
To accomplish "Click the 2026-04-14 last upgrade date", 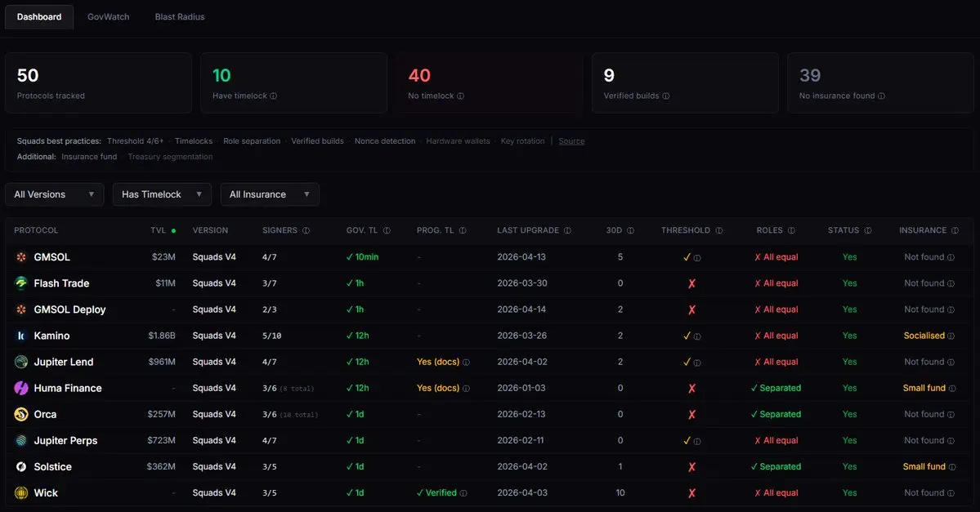I will pyautogui.click(x=521, y=309).
